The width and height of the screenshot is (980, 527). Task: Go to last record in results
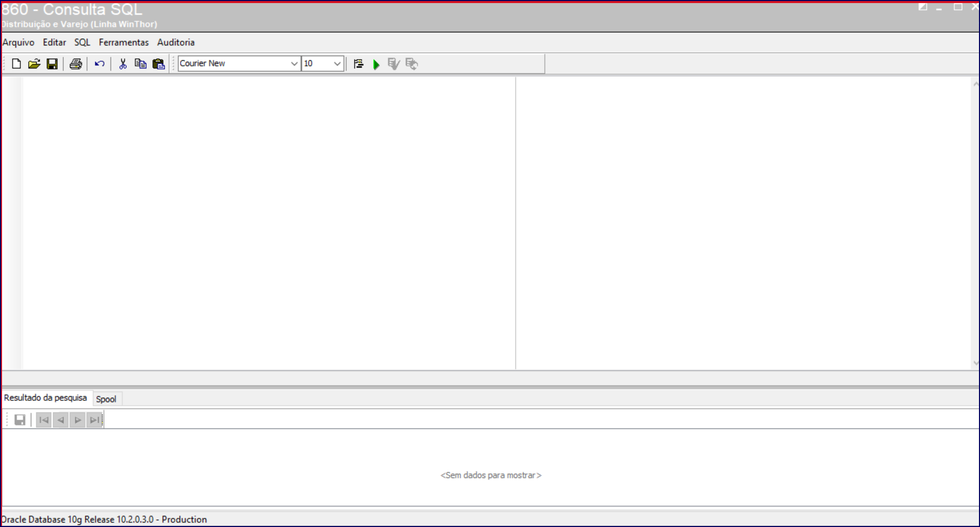point(95,420)
